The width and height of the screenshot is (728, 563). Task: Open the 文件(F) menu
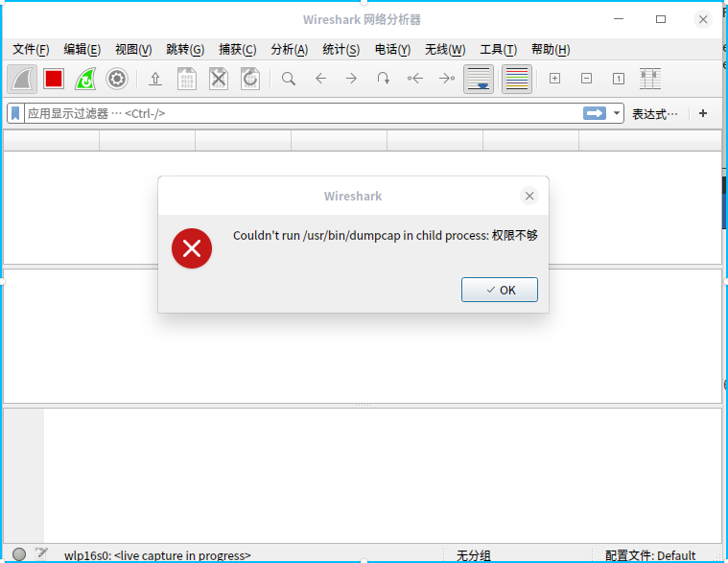[x=31, y=49]
